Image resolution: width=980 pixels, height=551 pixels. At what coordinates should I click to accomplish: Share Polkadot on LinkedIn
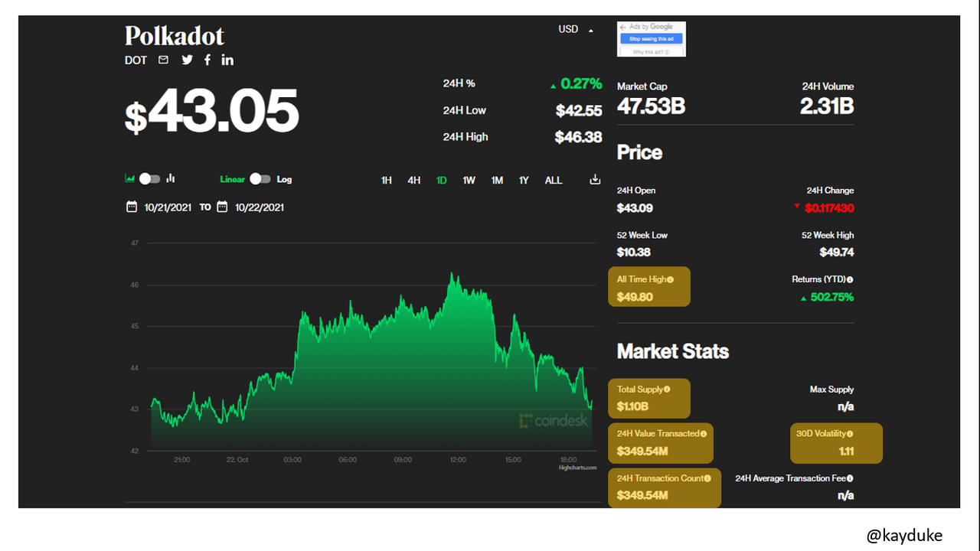pos(227,60)
